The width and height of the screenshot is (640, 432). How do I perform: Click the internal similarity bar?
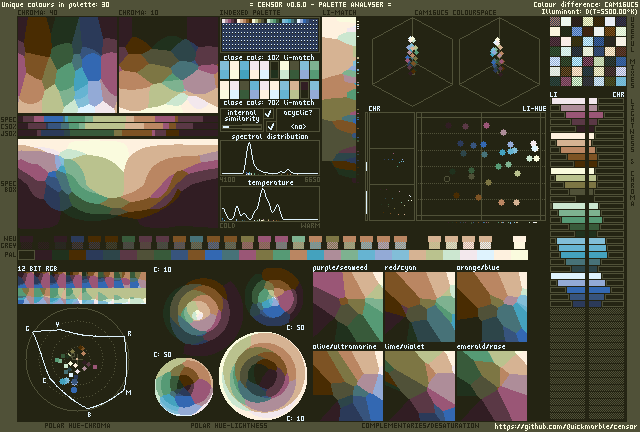pos(241,127)
